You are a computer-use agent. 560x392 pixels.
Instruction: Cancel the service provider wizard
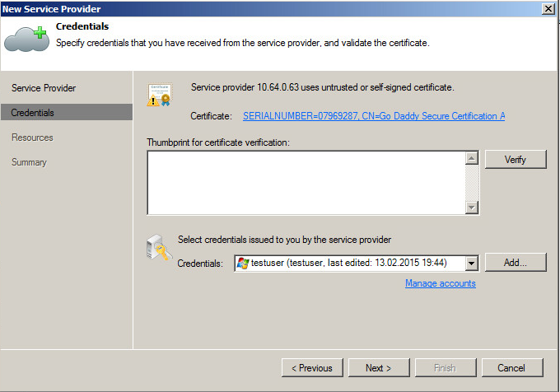pyautogui.click(x=513, y=368)
